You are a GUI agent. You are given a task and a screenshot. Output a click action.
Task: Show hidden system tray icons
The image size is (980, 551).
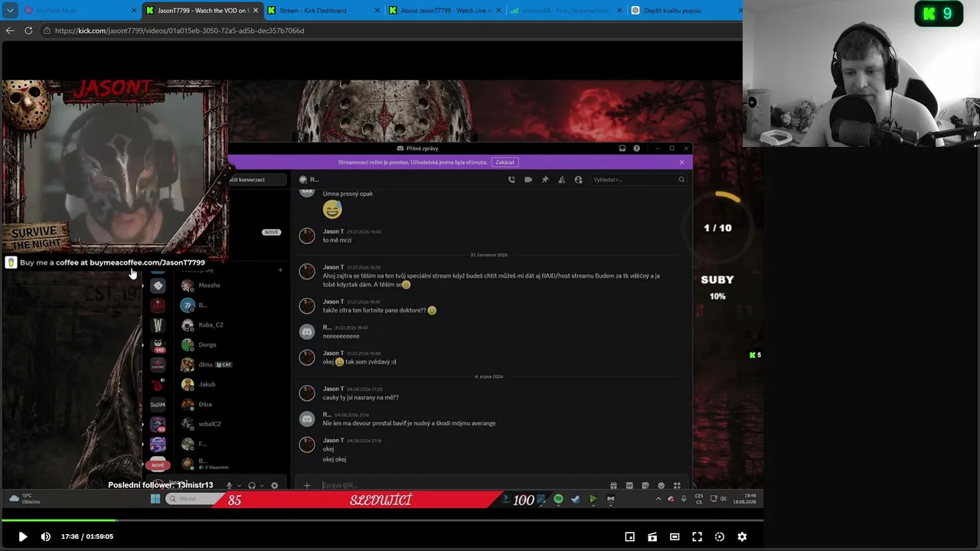click(x=658, y=499)
